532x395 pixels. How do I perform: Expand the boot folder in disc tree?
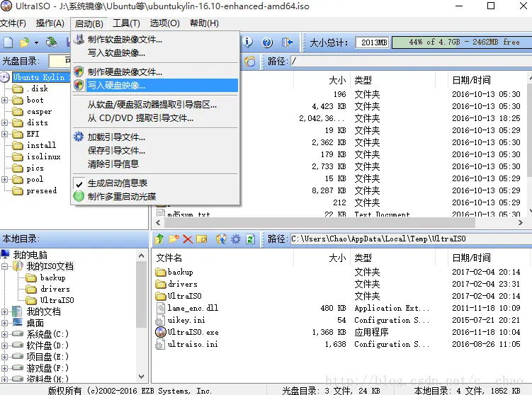[x=4, y=100]
